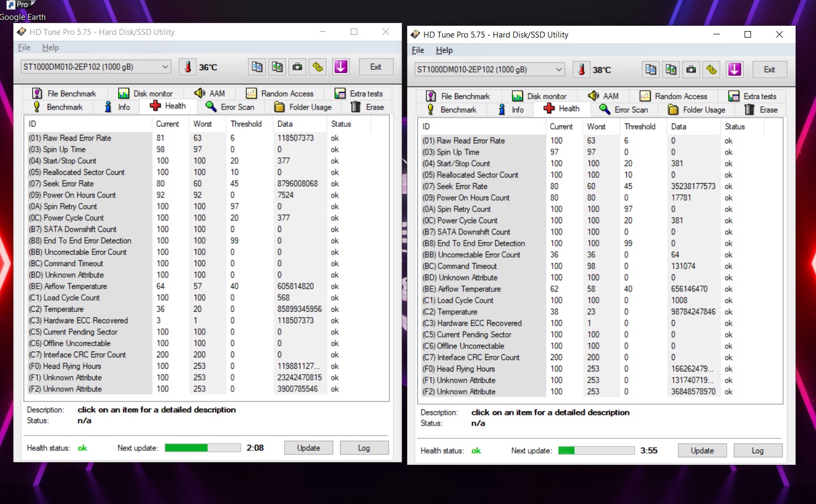Click camera screenshot icon in right window
The height and width of the screenshot is (504, 816).
(x=691, y=70)
